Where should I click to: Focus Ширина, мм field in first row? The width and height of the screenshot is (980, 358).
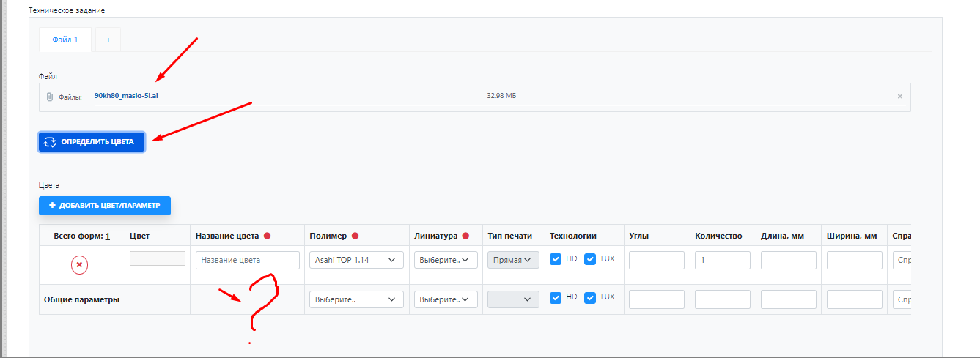click(855, 260)
